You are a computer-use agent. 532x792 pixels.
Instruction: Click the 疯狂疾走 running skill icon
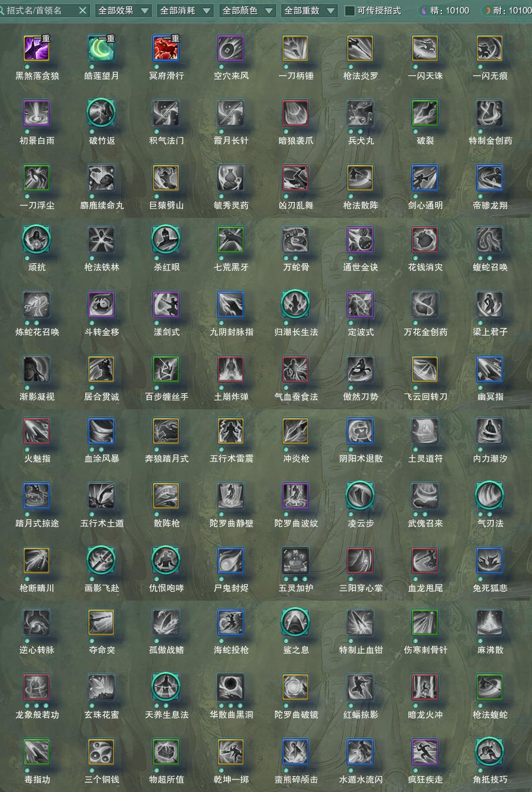click(x=425, y=752)
